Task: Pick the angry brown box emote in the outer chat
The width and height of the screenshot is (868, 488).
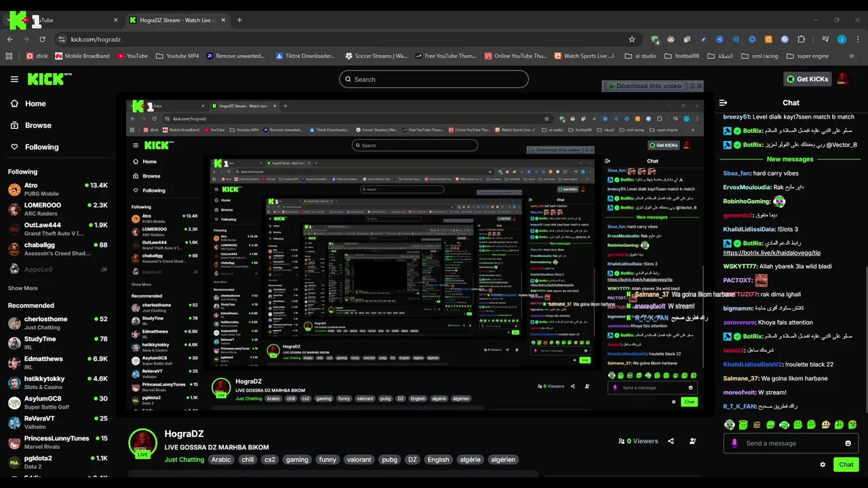Action: click(x=757, y=425)
